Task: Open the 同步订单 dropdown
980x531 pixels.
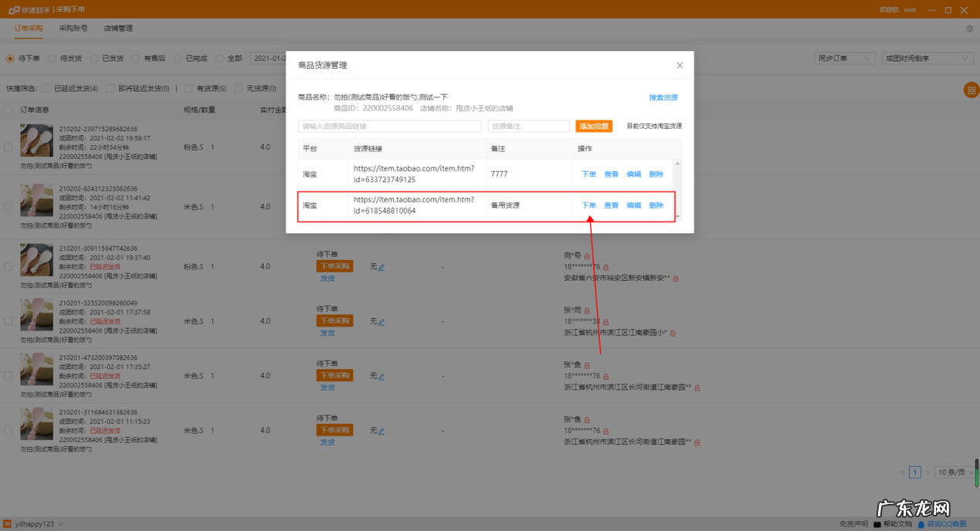Action: pyautogui.click(x=844, y=58)
